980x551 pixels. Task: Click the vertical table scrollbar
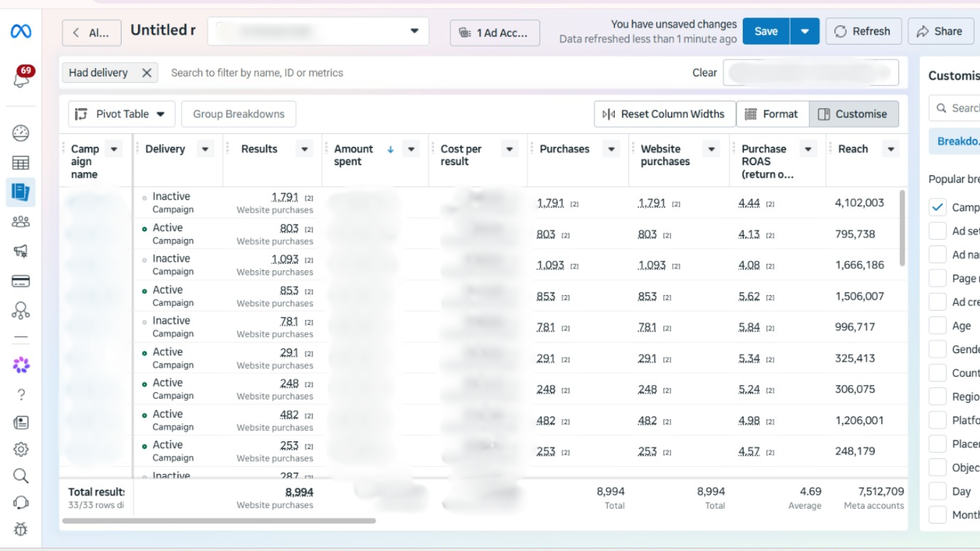point(902,228)
